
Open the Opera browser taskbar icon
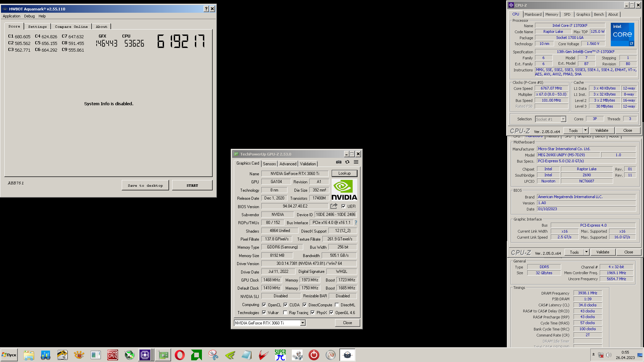tap(180, 355)
